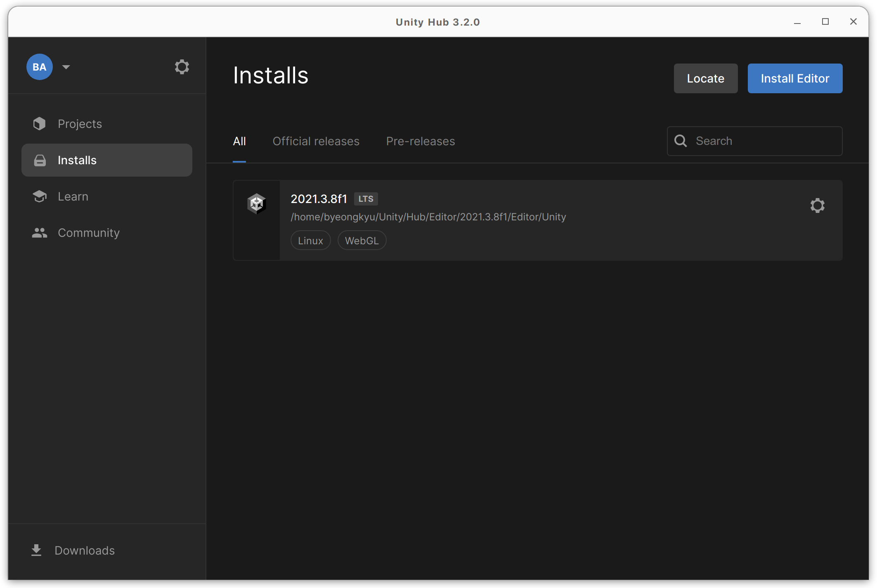This screenshot has height=588, width=877.
Task: Click the search magnifier icon
Action: click(x=681, y=141)
